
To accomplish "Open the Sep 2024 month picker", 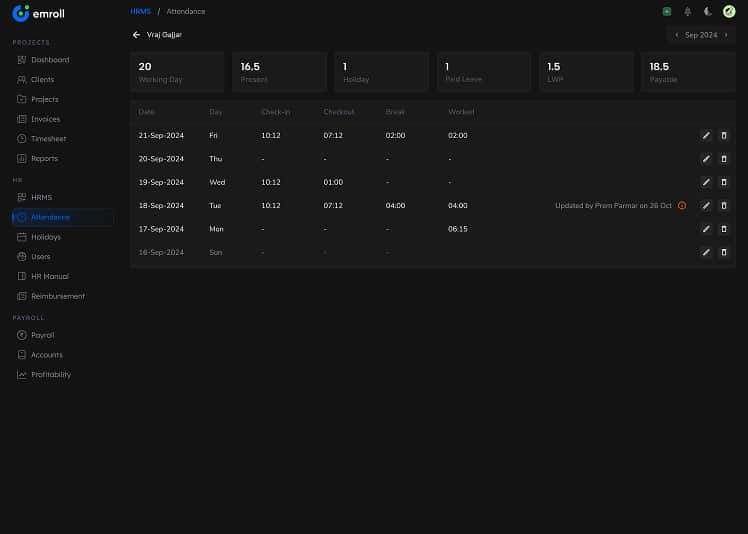I will [701, 35].
